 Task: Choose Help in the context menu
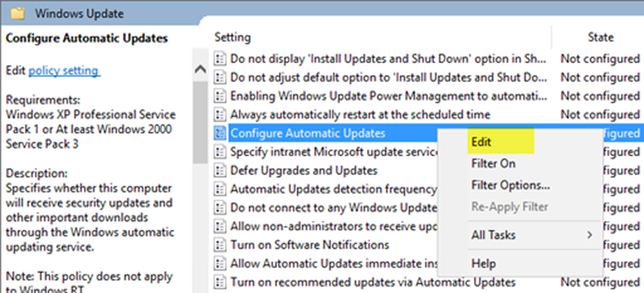484,263
